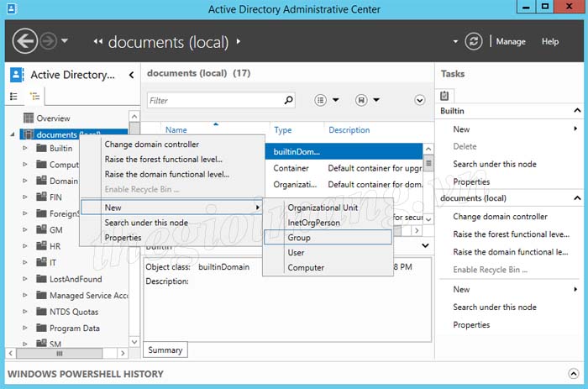Click the forward navigation arrow
The image size is (588, 389).
[x=49, y=41]
